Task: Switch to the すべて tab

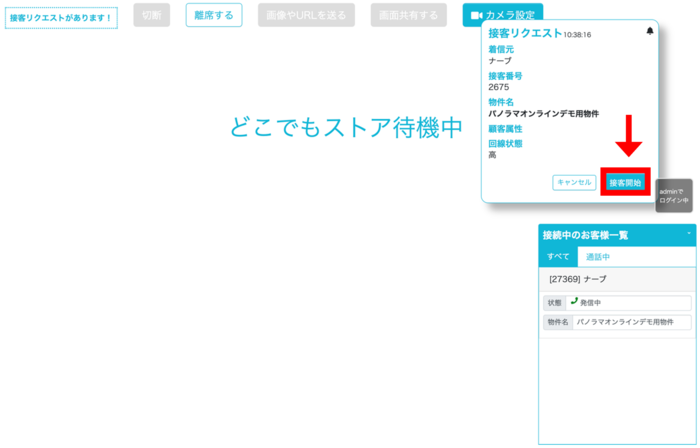Action: (x=558, y=257)
